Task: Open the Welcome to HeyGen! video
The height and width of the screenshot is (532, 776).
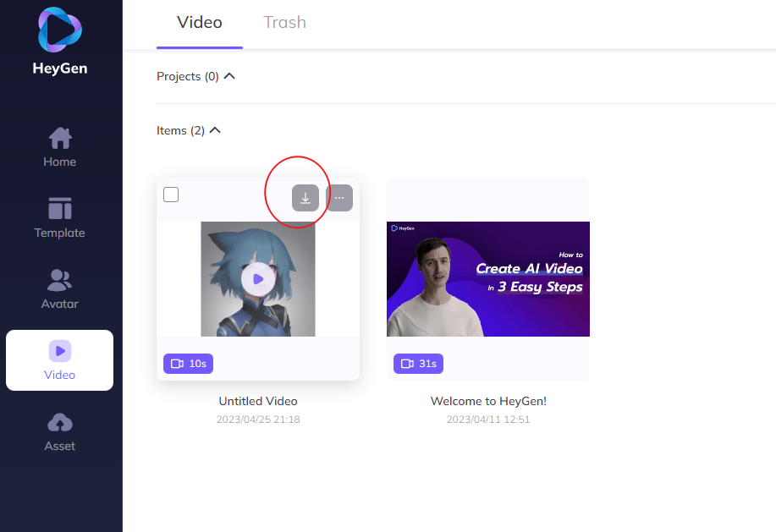Action: pos(487,400)
